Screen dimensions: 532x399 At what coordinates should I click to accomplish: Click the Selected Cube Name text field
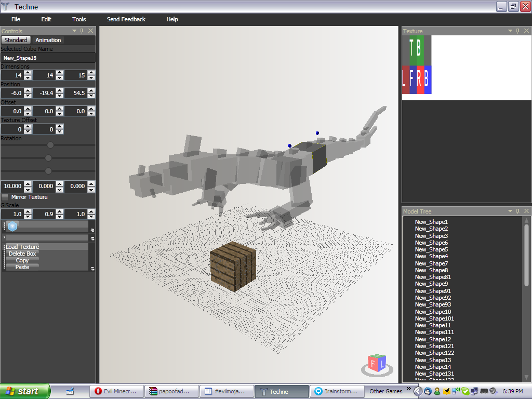(48, 58)
